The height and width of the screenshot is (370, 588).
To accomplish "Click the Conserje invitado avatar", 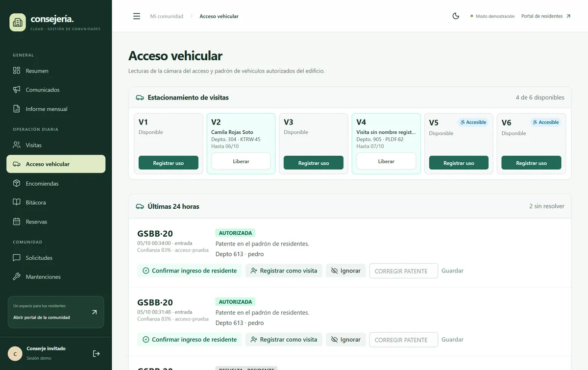I will (15, 354).
